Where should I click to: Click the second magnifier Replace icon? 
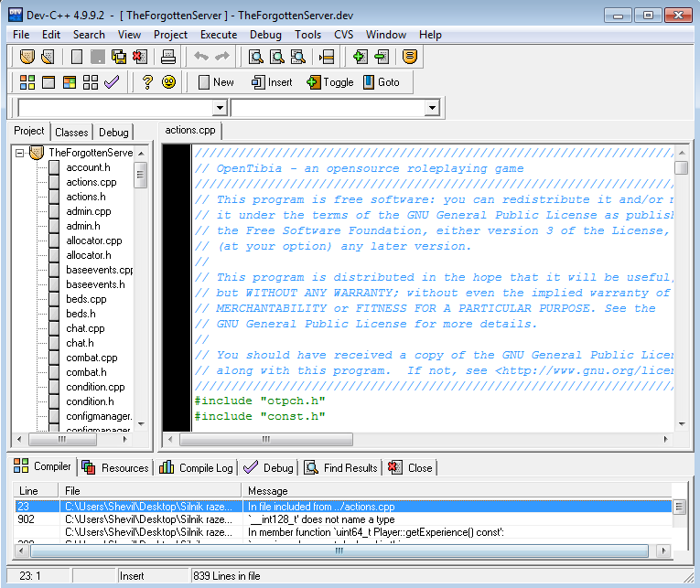point(277,57)
